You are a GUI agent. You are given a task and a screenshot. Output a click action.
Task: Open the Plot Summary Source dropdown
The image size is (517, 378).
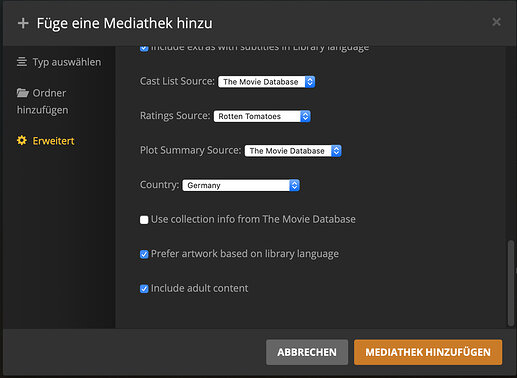[293, 151]
